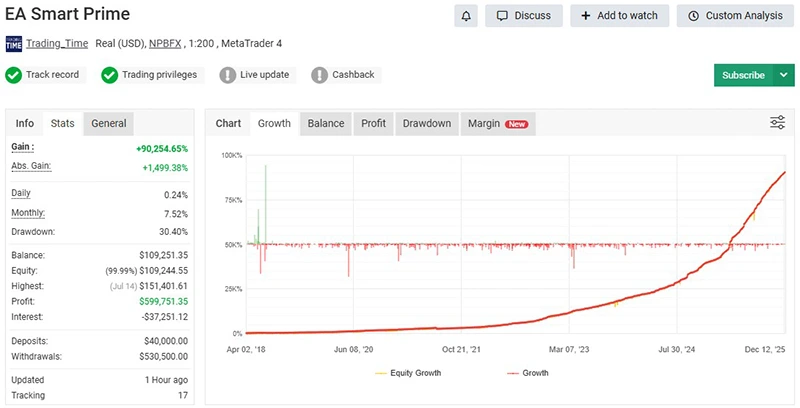The image size is (800, 408).
Task: Click the Trading privileges green checkmark icon
Action: [x=109, y=75]
